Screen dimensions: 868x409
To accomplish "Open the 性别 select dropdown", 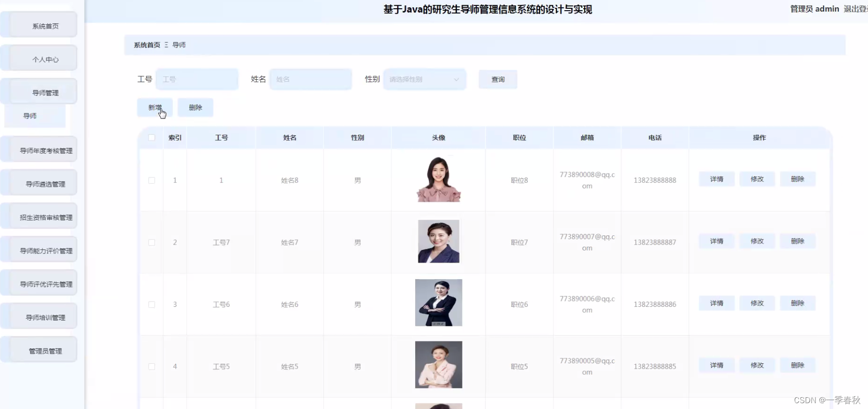I will pyautogui.click(x=425, y=79).
